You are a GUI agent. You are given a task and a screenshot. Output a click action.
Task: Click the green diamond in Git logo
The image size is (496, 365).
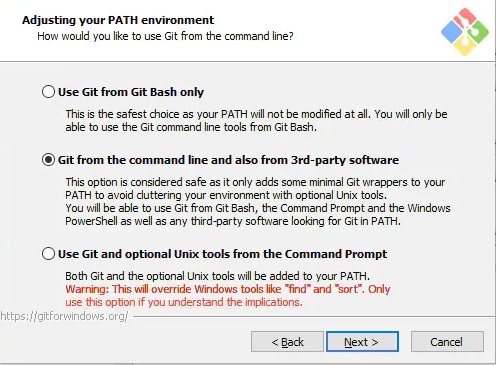click(478, 32)
